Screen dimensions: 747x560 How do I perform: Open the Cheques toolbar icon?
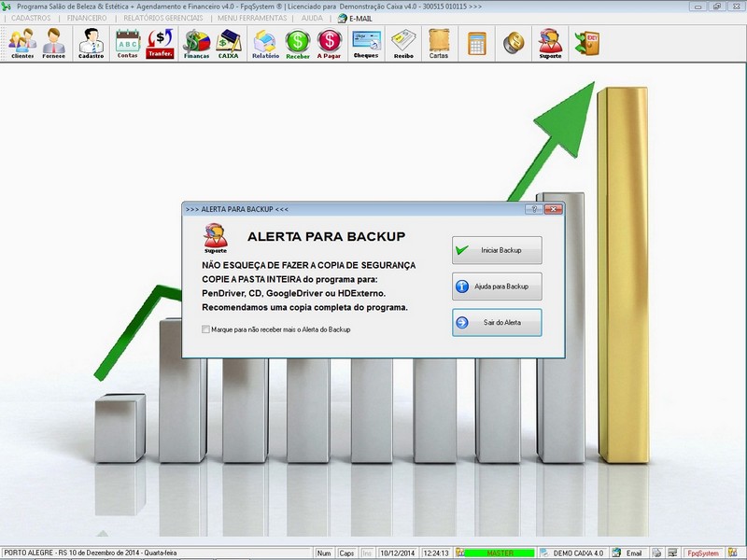coord(366,43)
